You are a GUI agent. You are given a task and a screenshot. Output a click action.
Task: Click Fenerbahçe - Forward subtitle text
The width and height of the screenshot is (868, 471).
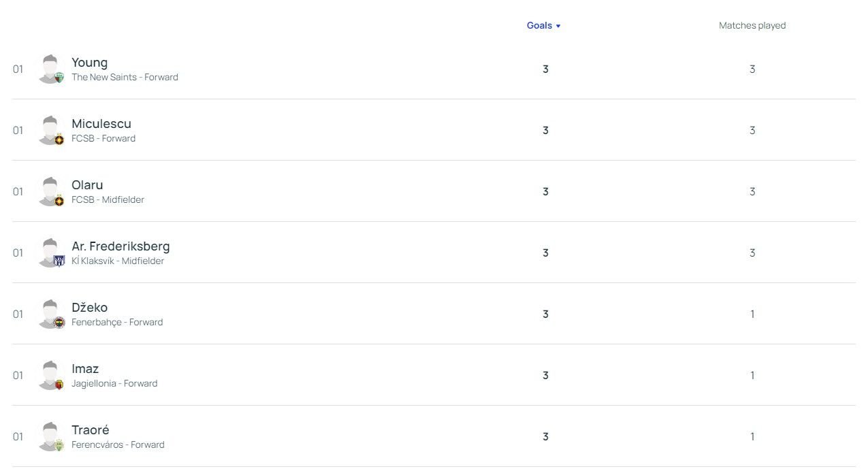pyautogui.click(x=117, y=323)
